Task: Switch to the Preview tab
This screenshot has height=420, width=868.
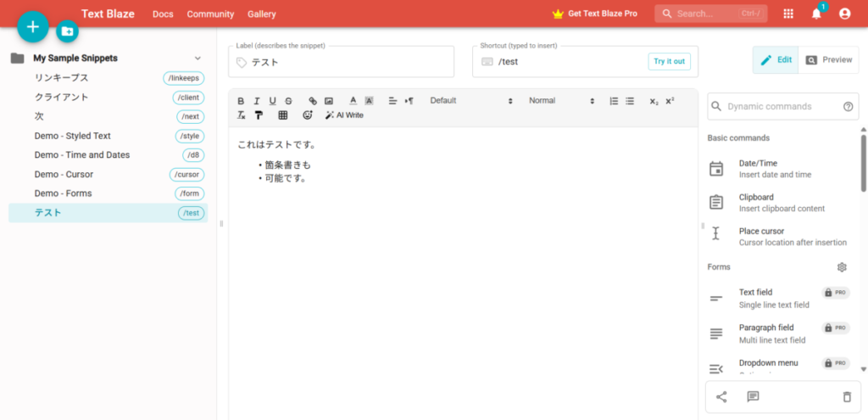Action: pos(828,60)
